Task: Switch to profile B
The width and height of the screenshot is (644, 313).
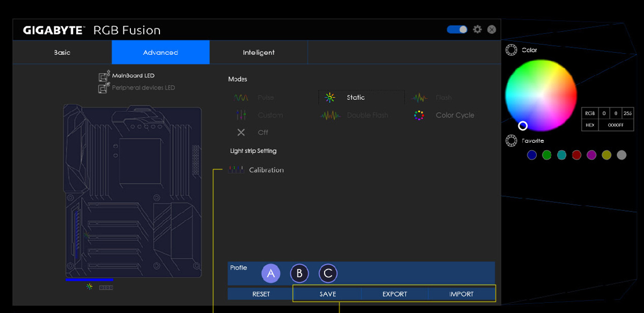Action: [x=299, y=274]
